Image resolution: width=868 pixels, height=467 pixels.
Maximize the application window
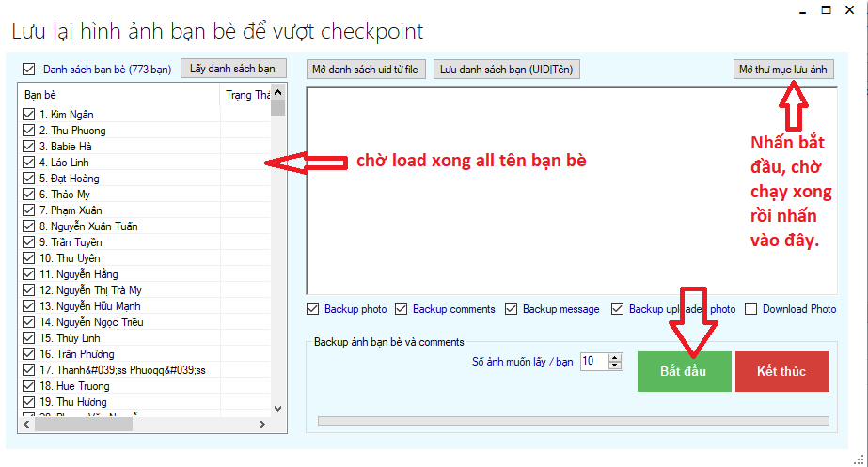826,10
